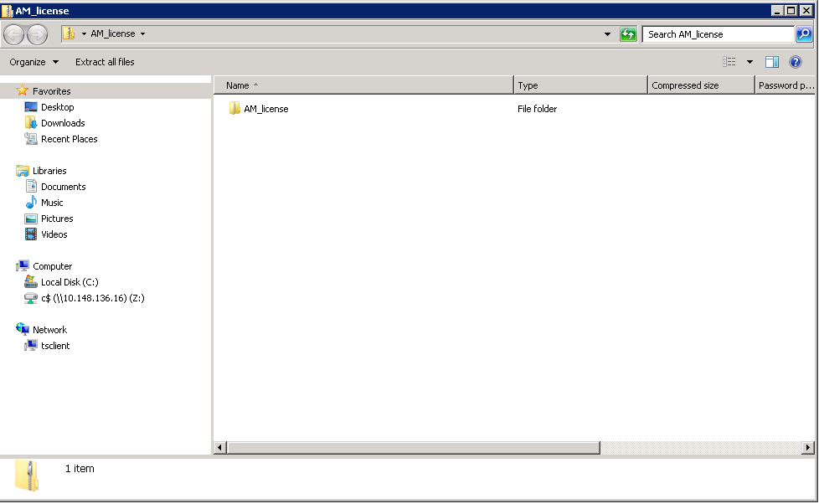Sort by the Type column header

(528, 85)
